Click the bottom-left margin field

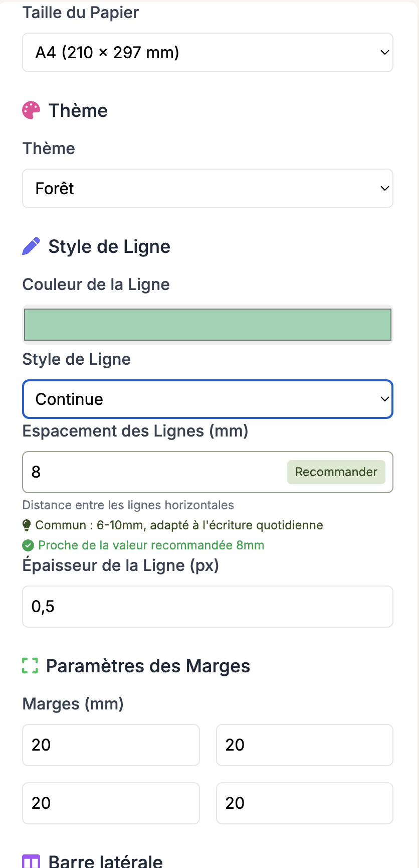111,803
